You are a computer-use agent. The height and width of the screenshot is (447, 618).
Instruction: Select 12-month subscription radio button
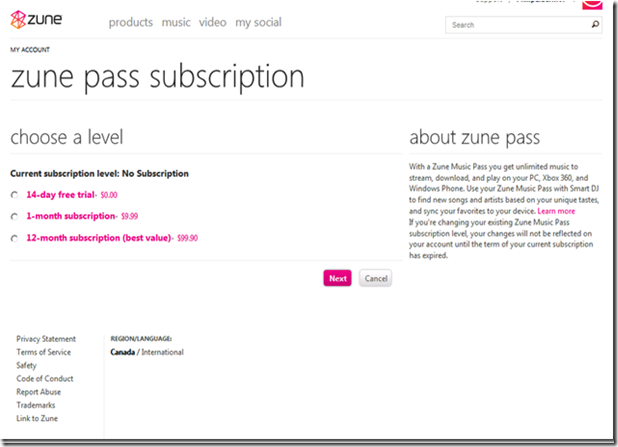coord(14,238)
